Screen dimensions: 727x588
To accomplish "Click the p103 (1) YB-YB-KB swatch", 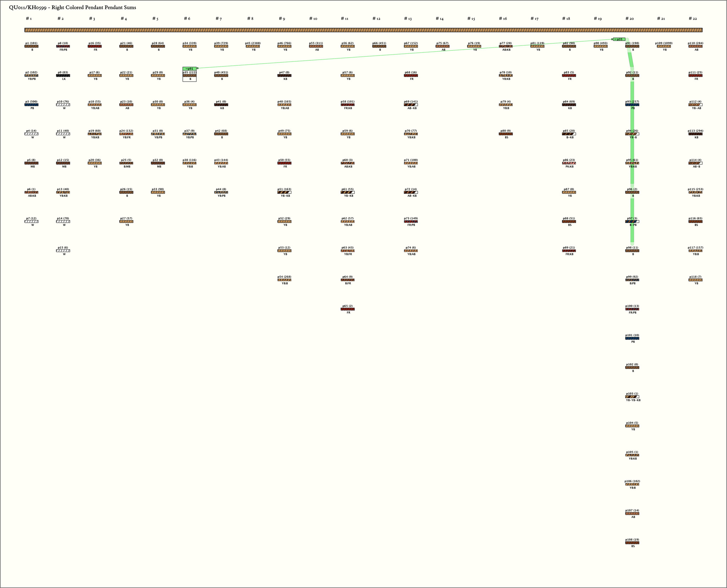I will [x=632, y=397].
